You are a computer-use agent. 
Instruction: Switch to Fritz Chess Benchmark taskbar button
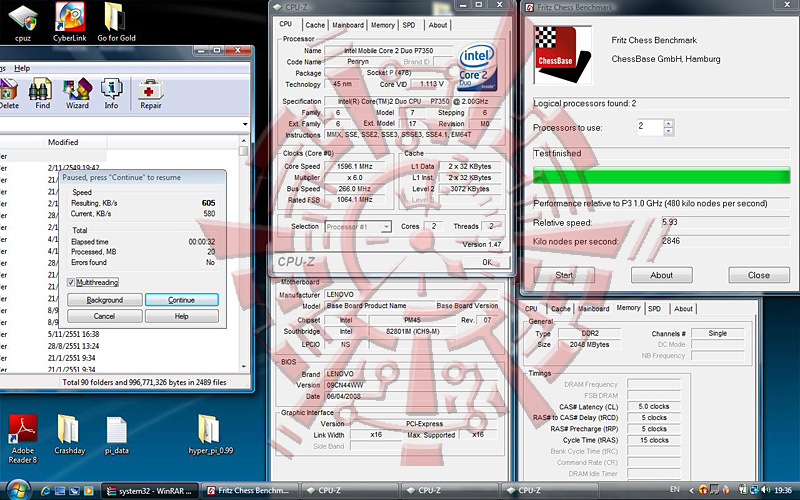click(249, 491)
